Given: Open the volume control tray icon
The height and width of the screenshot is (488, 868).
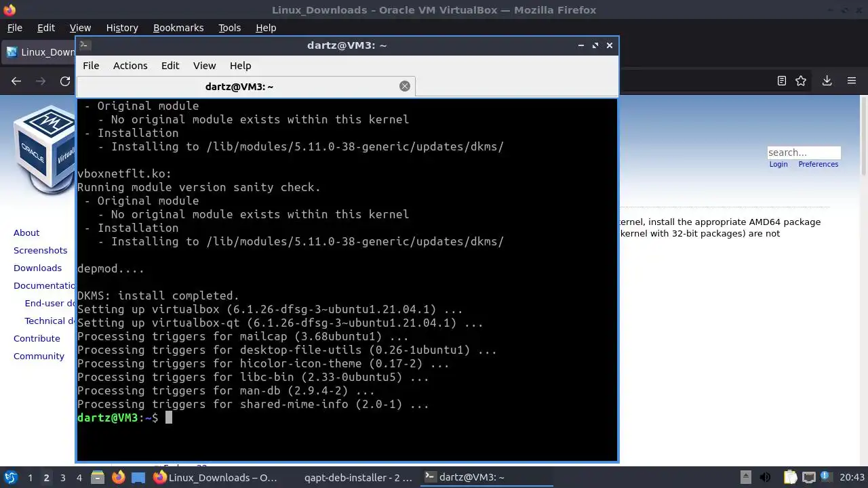Looking at the screenshot, I should click(766, 477).
